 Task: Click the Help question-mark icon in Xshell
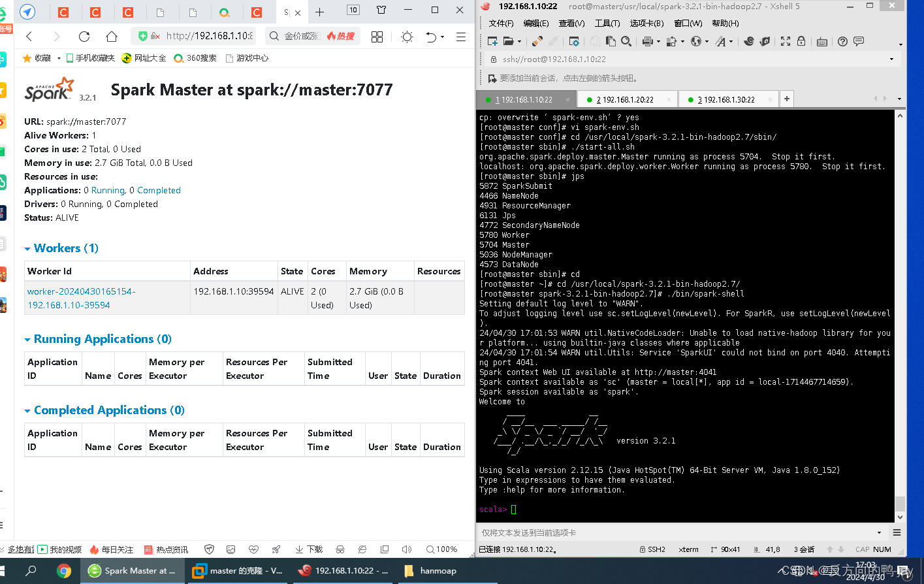[x=842, y=41]
